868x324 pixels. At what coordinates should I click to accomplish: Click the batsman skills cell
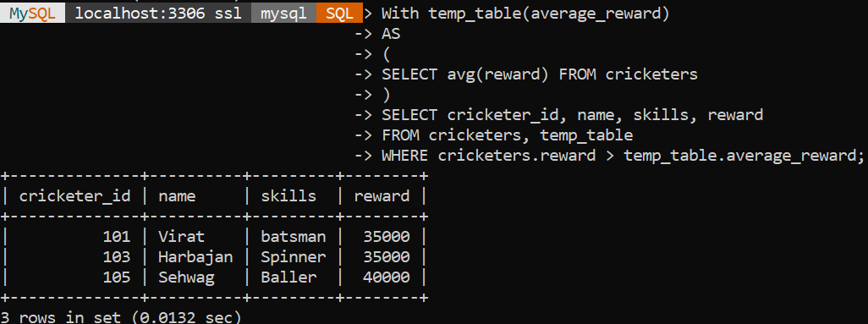pyautogui.click(x=293, y=237)
